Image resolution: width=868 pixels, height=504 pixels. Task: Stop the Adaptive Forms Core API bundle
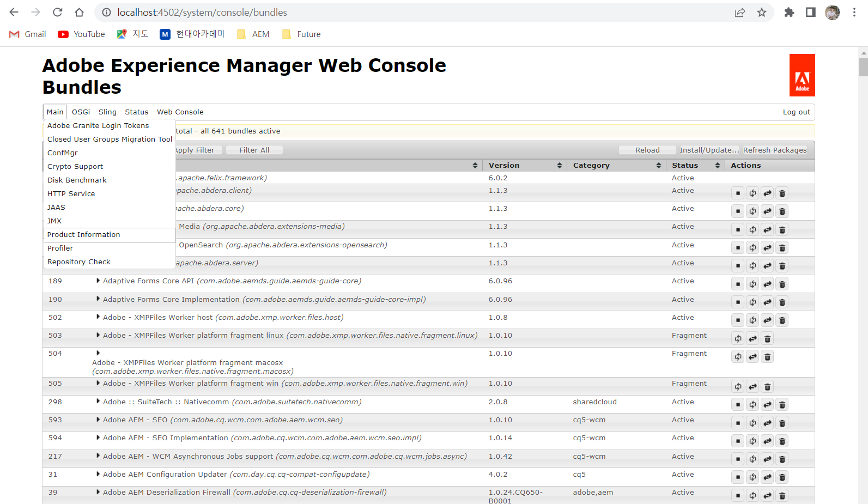point(738,284)
